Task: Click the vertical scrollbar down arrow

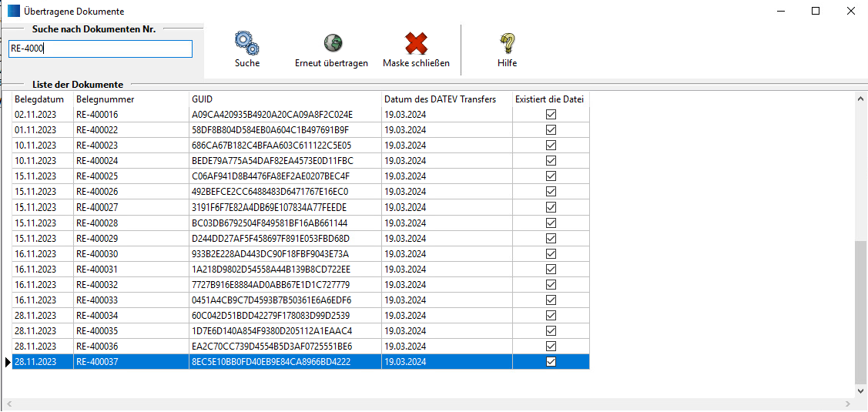Action: [861, 391]
